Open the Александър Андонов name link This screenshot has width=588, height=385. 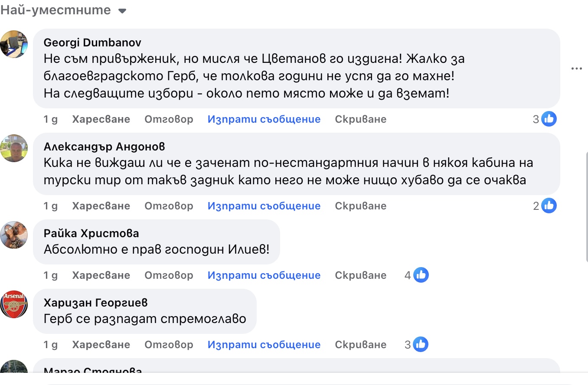104,147
